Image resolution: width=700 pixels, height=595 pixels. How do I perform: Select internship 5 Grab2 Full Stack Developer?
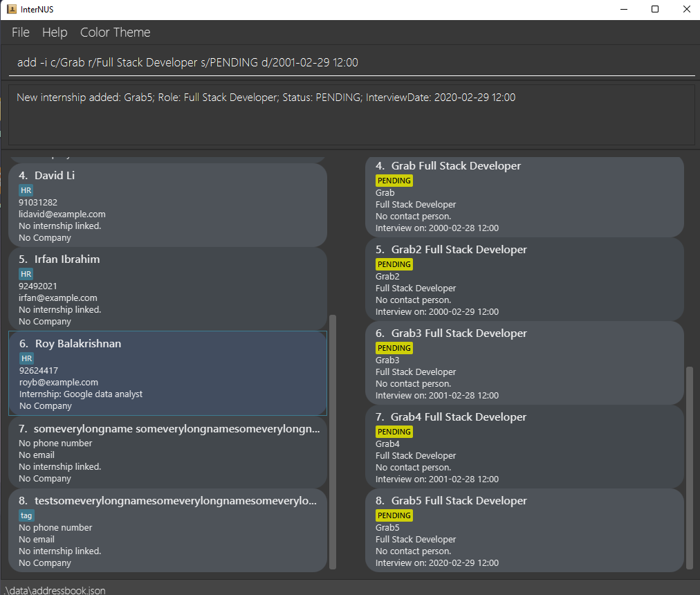pos(524,280)
